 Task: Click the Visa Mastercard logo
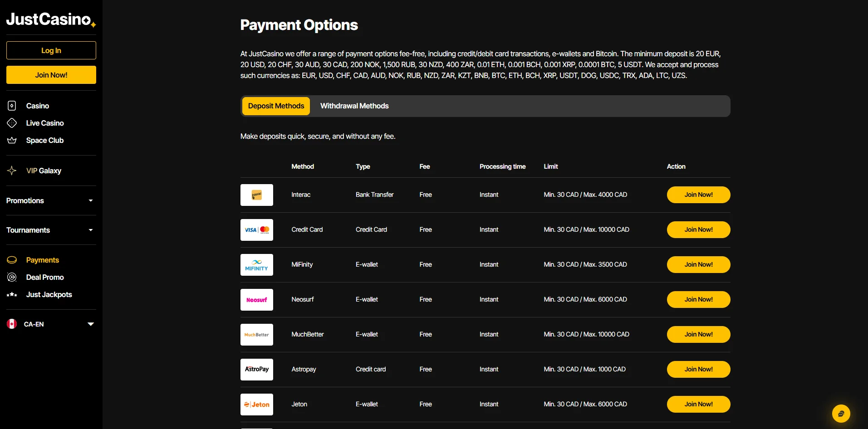click(x=257, y=230)
